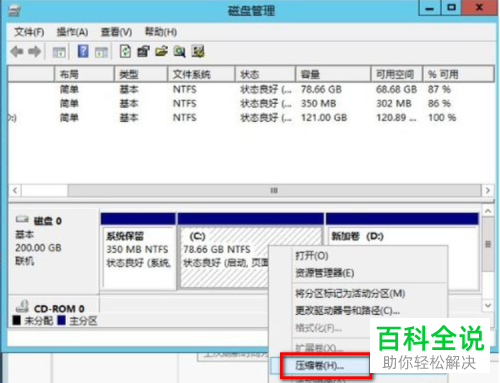Click the 未分配 legend label

(39, 321)
